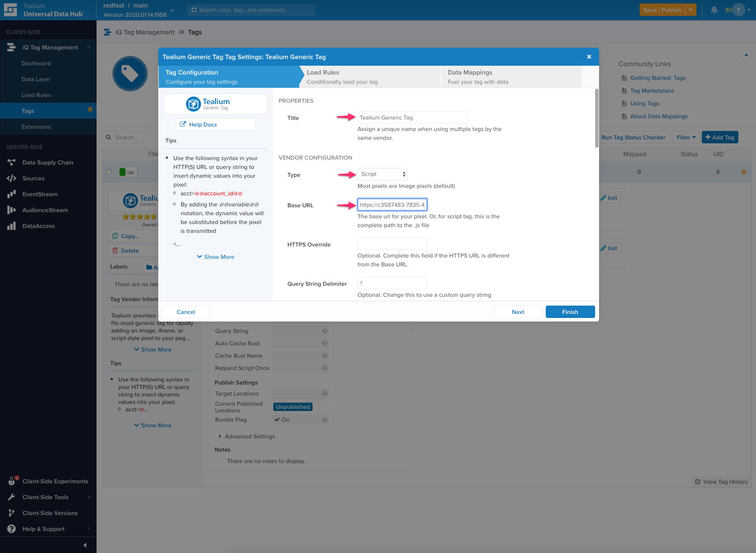Click the dialog vertical scrollbar
Viewport: 756px width, 553px height.
tap(597, 118)
